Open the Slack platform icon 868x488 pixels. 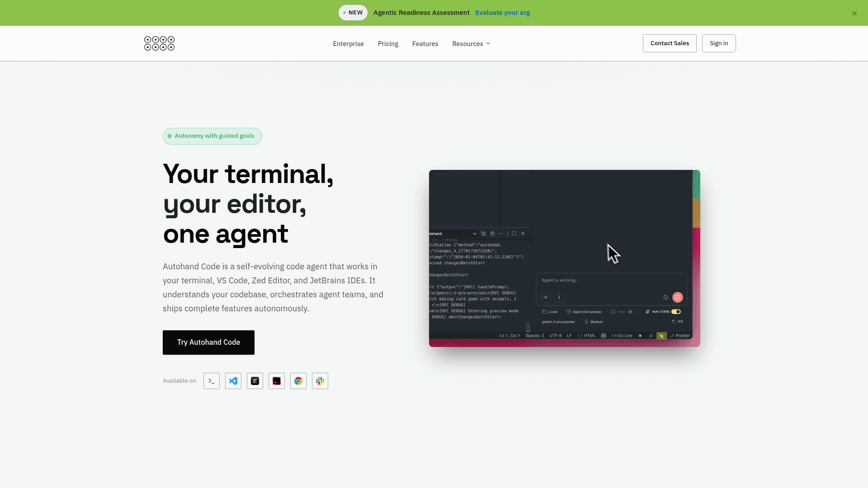(x=320, y=381)
